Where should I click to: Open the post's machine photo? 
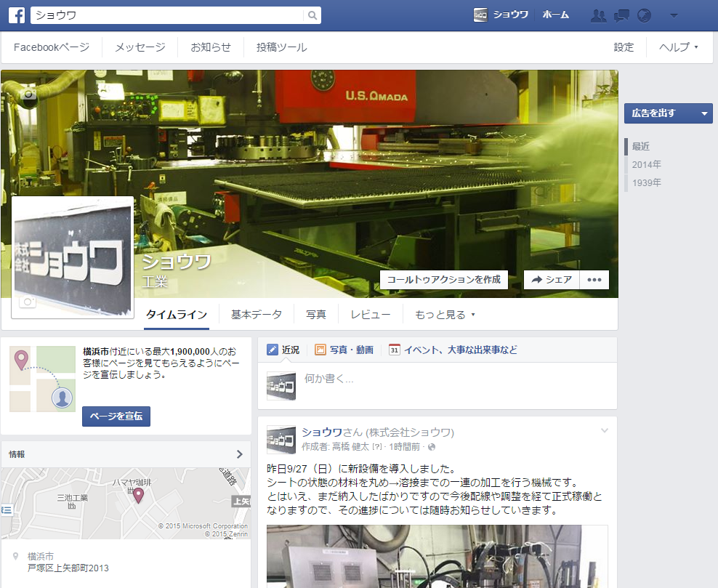437,557
